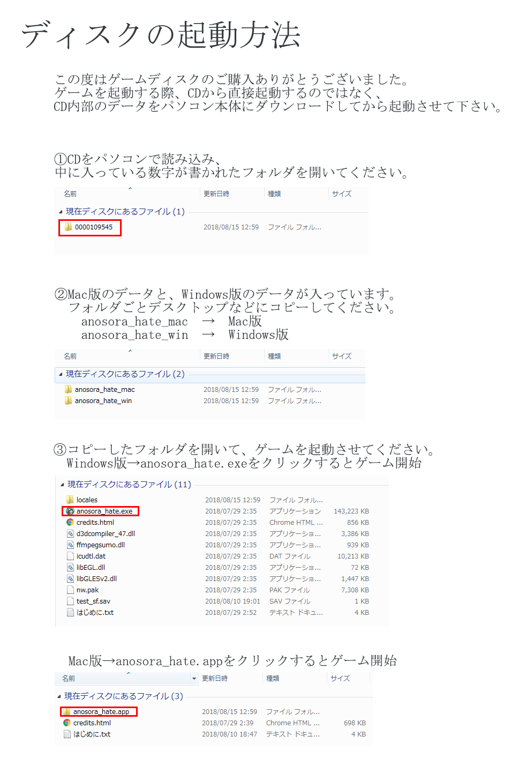The height and width of the screenshot is (773, 532).
Task: Click the SAV ファイル type value
Action: [290, 601]
